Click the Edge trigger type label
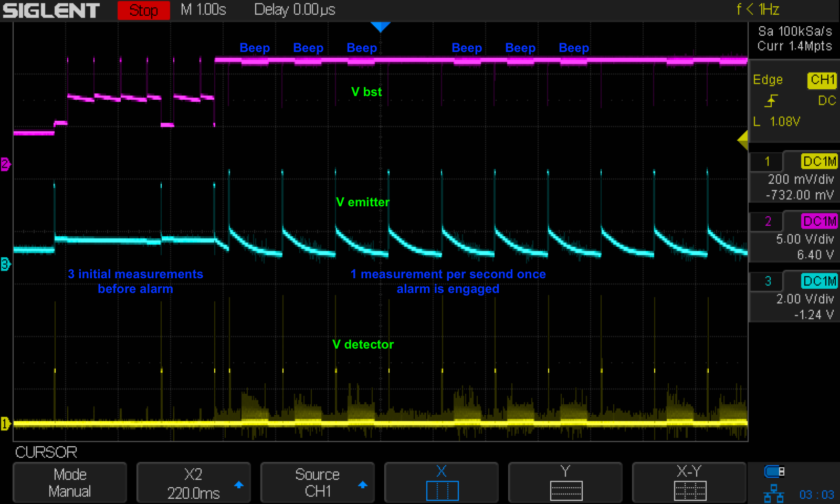 [x=768, y=80]
